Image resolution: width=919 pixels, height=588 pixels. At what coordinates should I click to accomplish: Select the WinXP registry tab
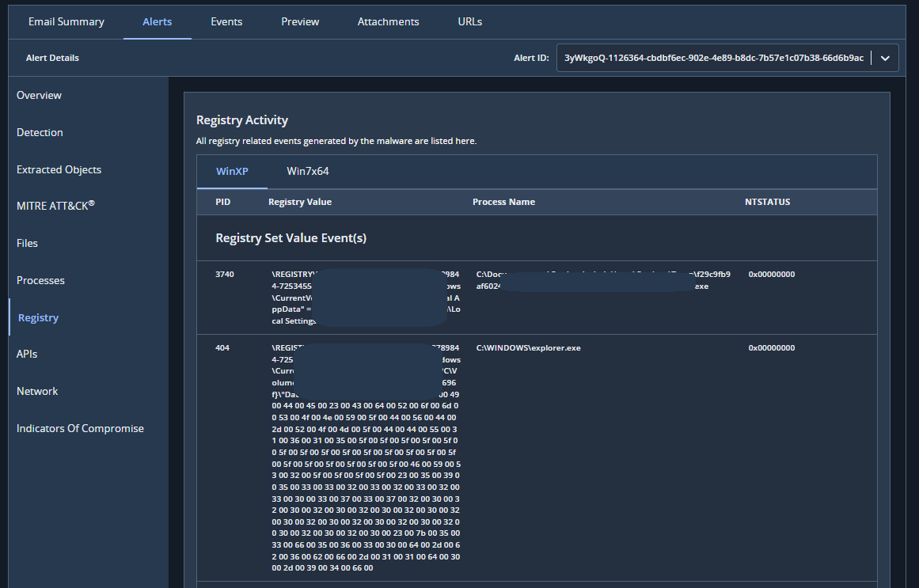[232, 171]
